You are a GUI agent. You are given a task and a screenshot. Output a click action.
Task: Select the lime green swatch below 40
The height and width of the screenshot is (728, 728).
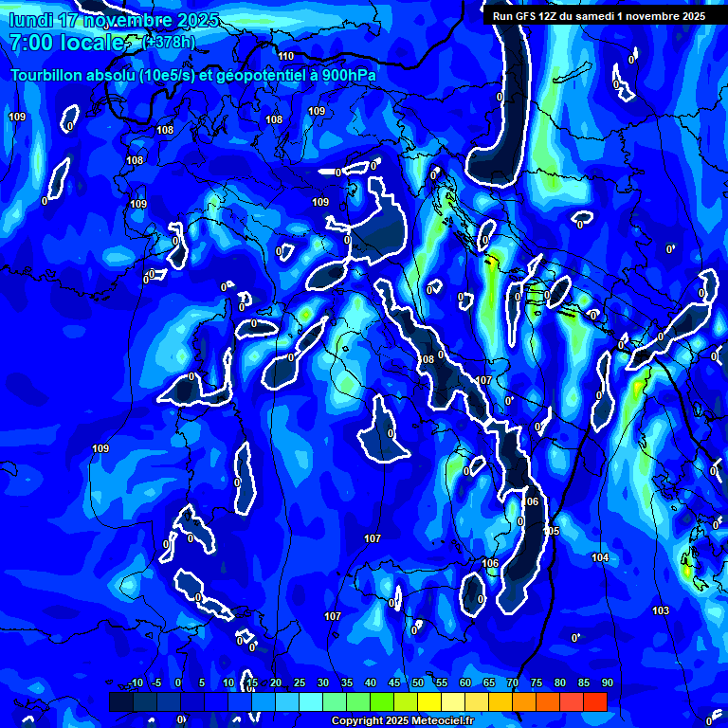coord(381,701)
